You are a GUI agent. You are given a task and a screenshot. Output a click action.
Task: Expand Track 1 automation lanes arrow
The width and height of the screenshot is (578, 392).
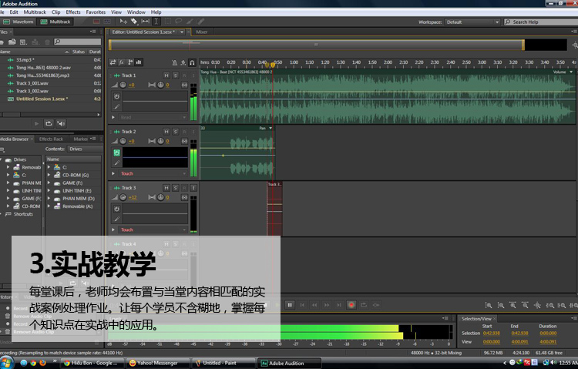click(x=113, y=117)
